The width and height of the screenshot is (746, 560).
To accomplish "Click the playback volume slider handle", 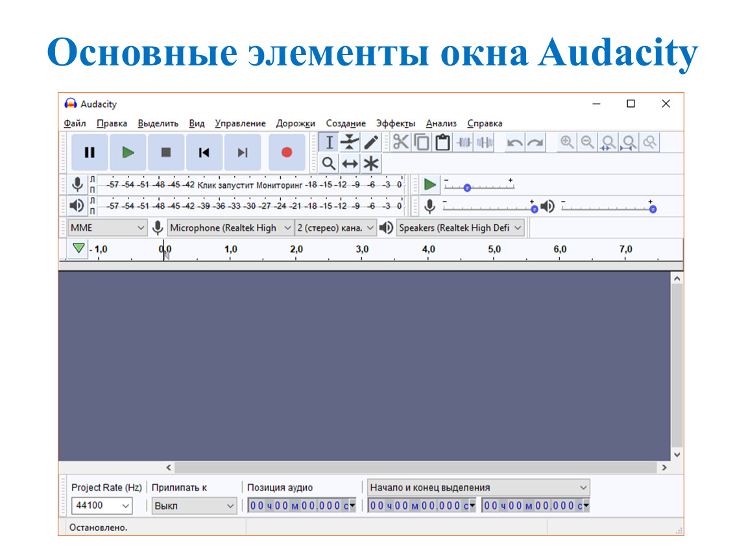I will pos(653,209).
